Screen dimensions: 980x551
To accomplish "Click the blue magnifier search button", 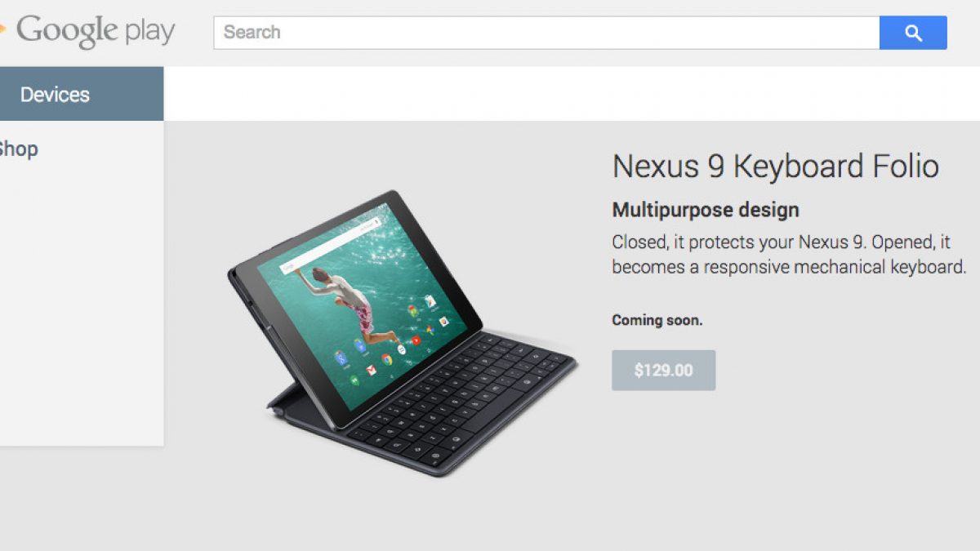I will pyautogui.click(x=913, y=33).
